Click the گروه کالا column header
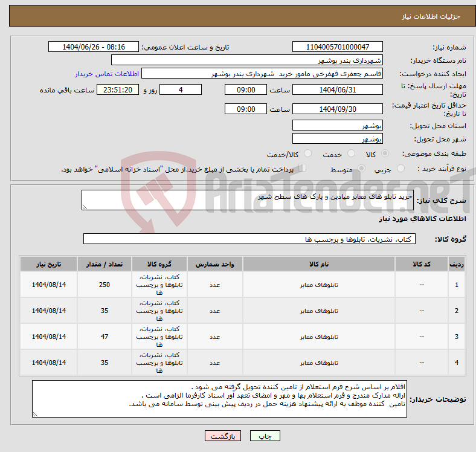 [159, 264]
